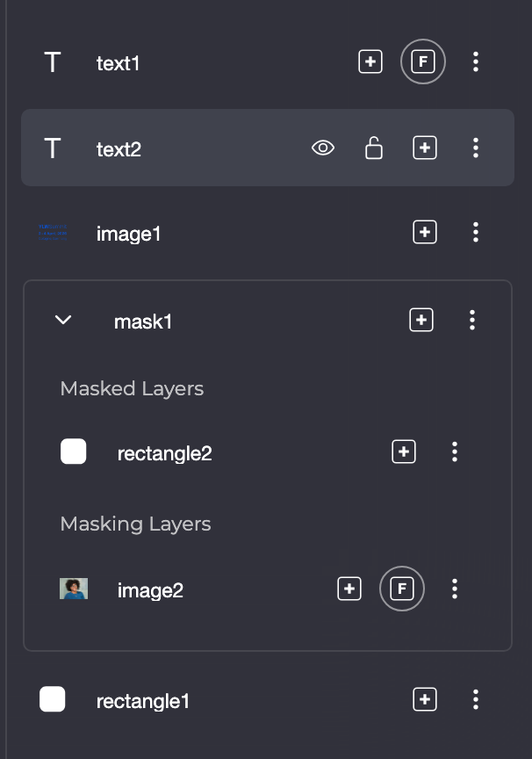Select the rectangle2 layer name
The image size is (532, 759).
click(x=165, y=454)
